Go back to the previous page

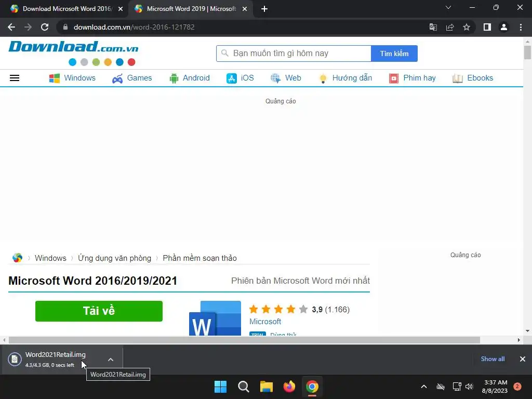pyautogui.click(x=11, y=27)
